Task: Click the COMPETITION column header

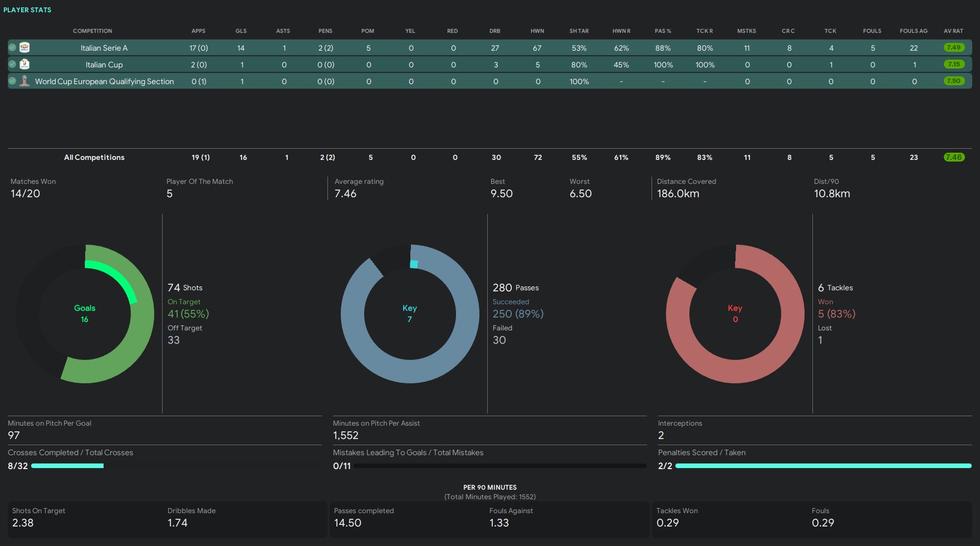Action: (x=92, y=31)
